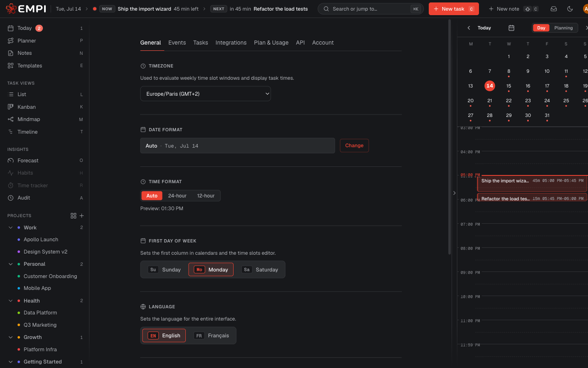Switch to Mindmap task view

(45, 119)
